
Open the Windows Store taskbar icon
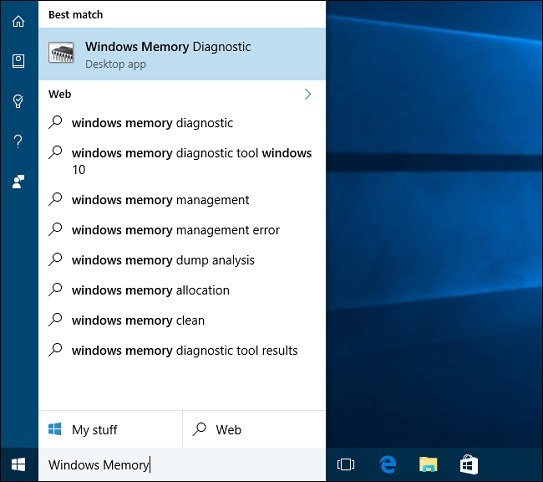tap(469, 464)
